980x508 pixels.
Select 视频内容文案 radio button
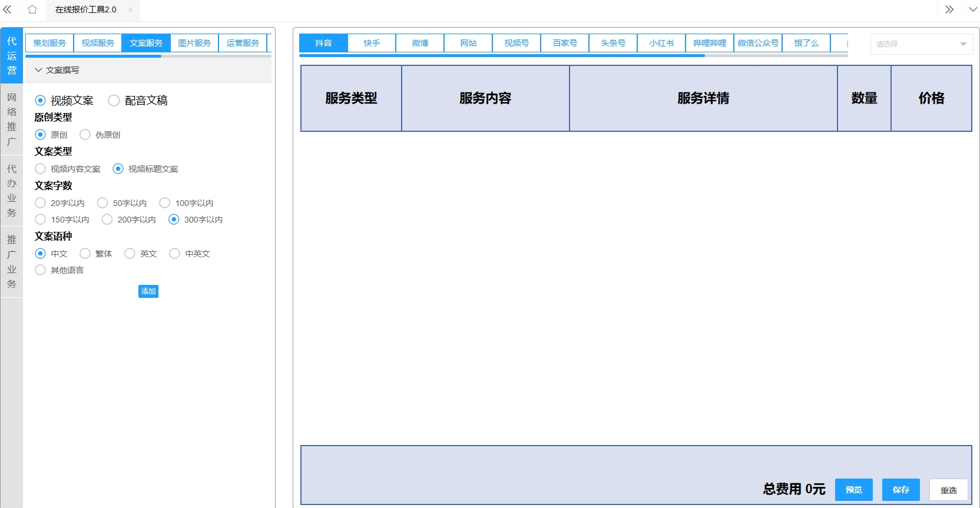pos(41,169)
